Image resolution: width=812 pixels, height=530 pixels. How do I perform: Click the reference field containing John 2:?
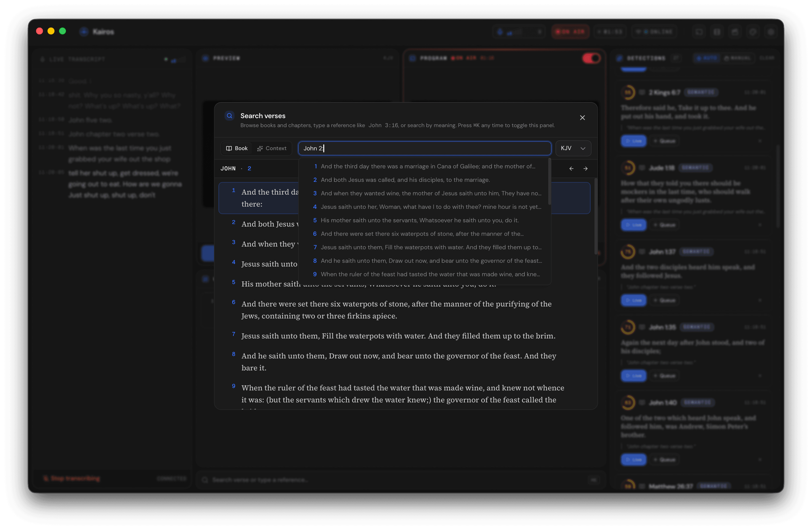tap(424, 148)
